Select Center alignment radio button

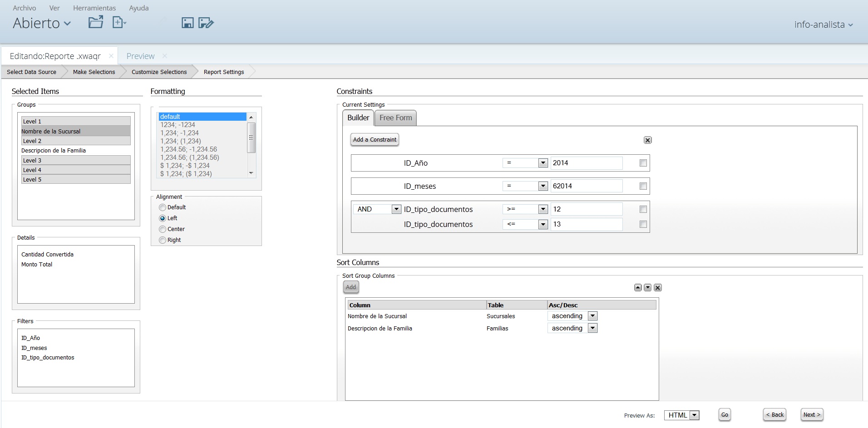[x=163, y=229]
